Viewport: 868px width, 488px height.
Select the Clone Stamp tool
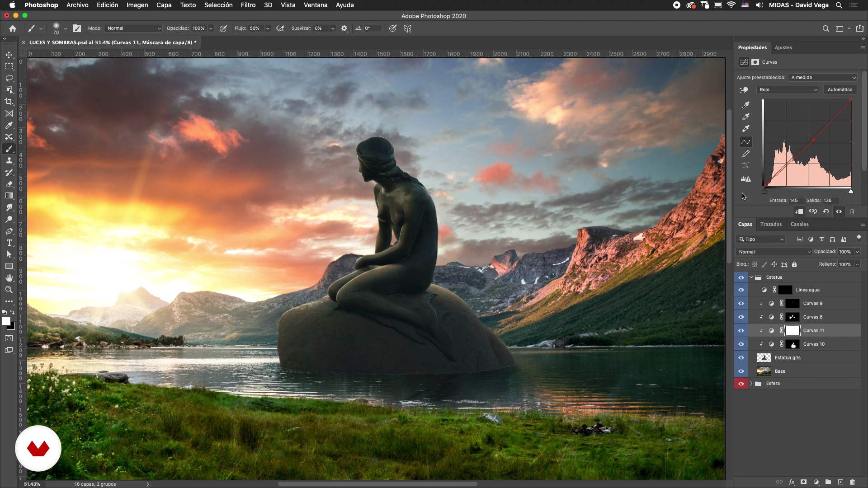(9, 160)
